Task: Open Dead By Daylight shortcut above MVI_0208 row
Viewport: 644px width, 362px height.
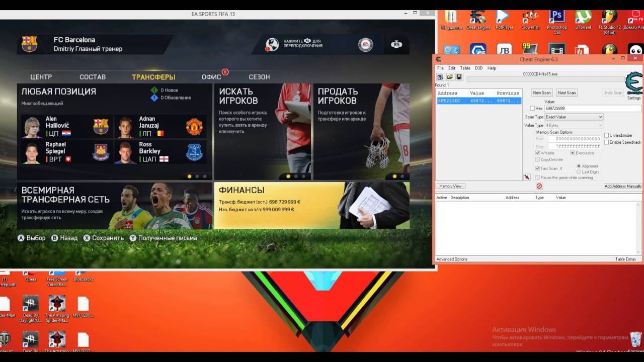Action: (31, 309)
